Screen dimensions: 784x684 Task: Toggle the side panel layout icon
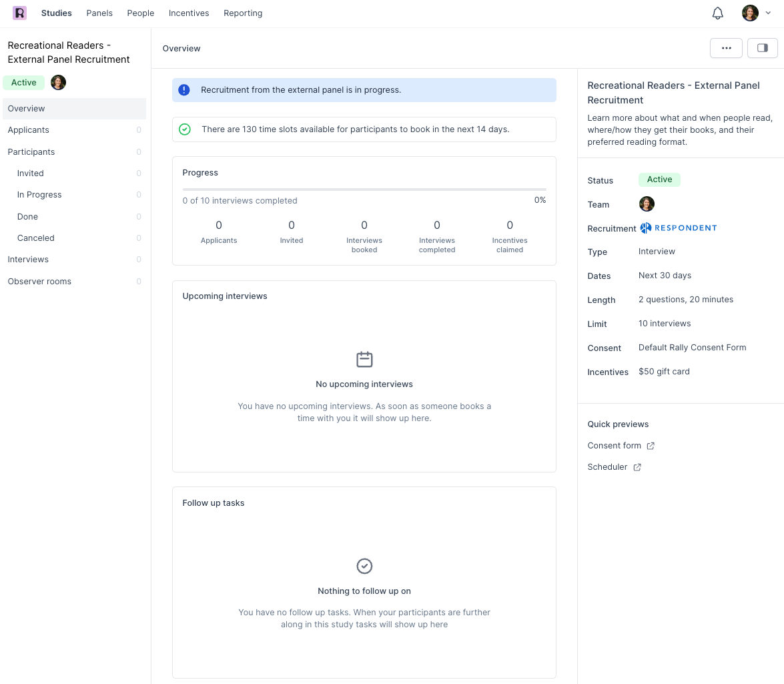[762, 48]
